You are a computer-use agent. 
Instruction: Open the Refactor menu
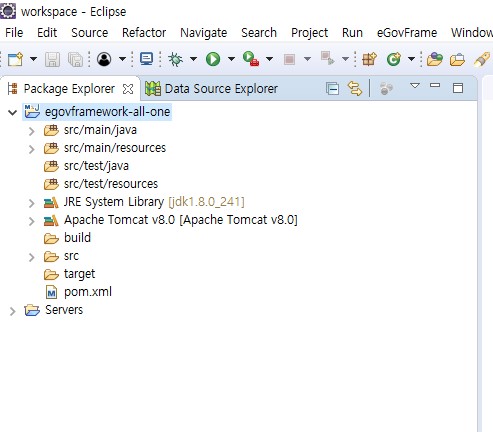pos(144,33)
